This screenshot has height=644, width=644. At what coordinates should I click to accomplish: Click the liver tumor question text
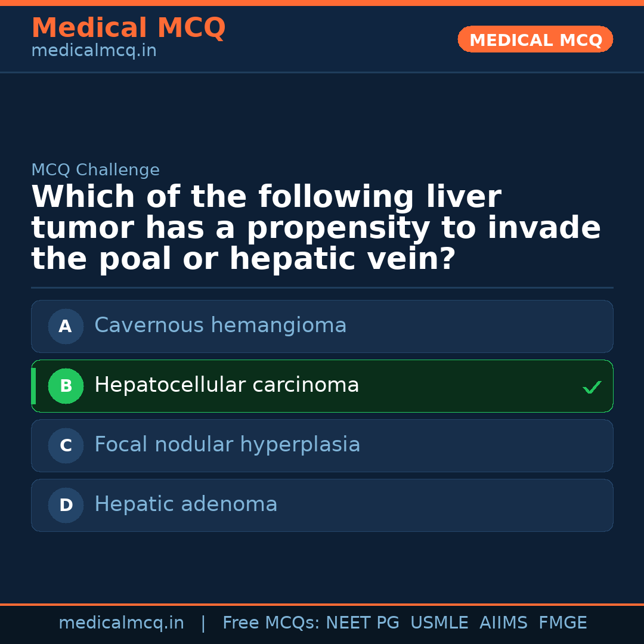[x=316, y=228]
